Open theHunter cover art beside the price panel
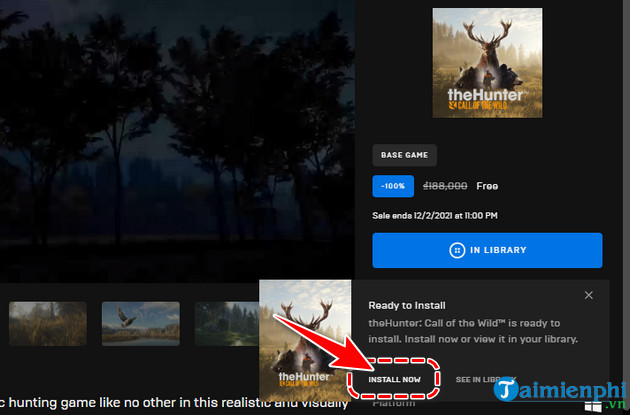Screen dimensions: 630x415 click(x=487, y=63)
